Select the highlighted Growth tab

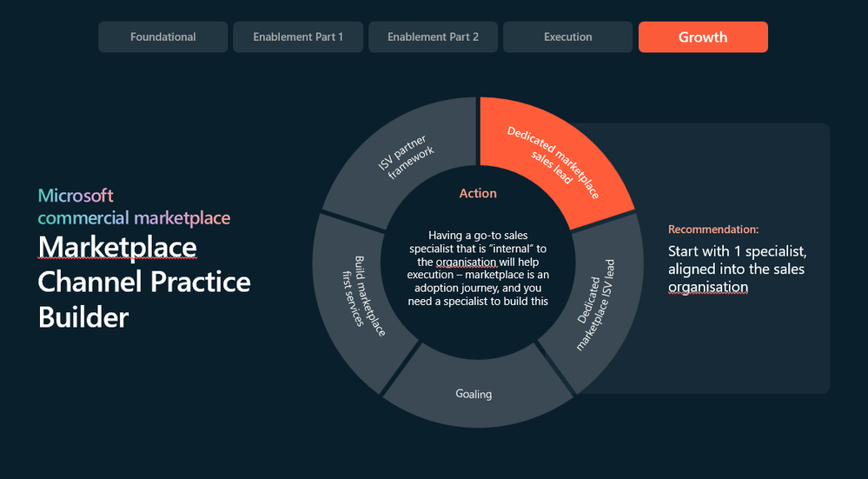(x=703, y=37)
